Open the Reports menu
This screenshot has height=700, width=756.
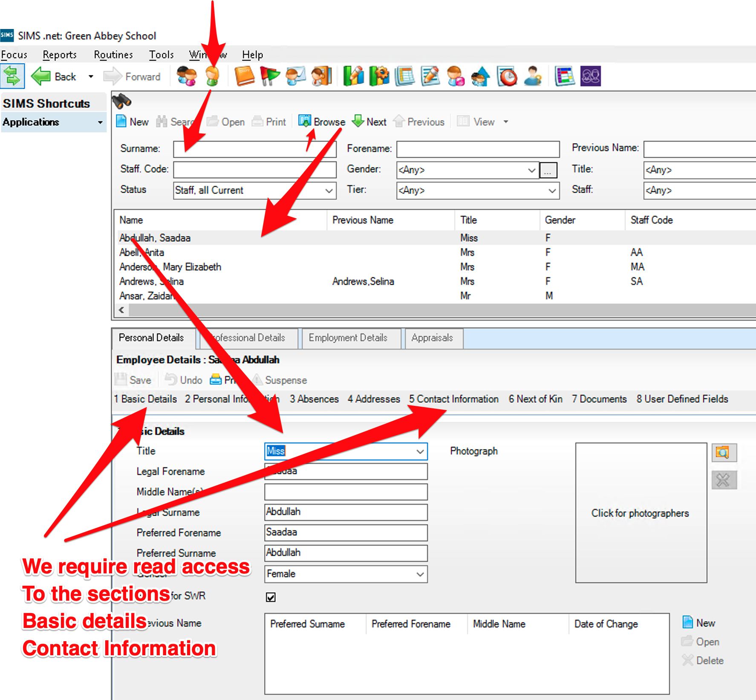[60, 55]
